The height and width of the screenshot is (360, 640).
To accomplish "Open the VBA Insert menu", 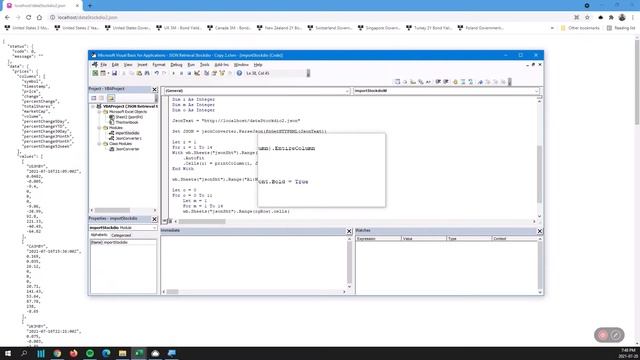I will 142,64.
